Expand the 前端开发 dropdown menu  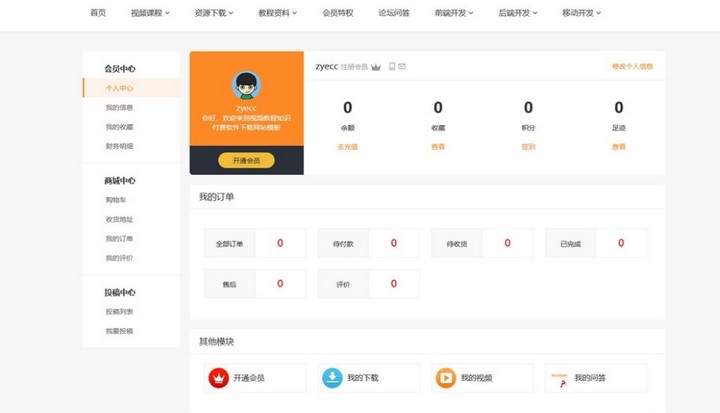point(454,13)
